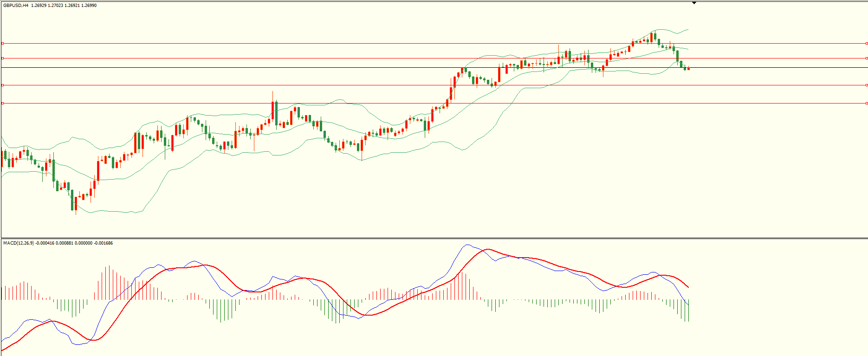
Task: Click the most recent candlestick
Action: [688, 69]
